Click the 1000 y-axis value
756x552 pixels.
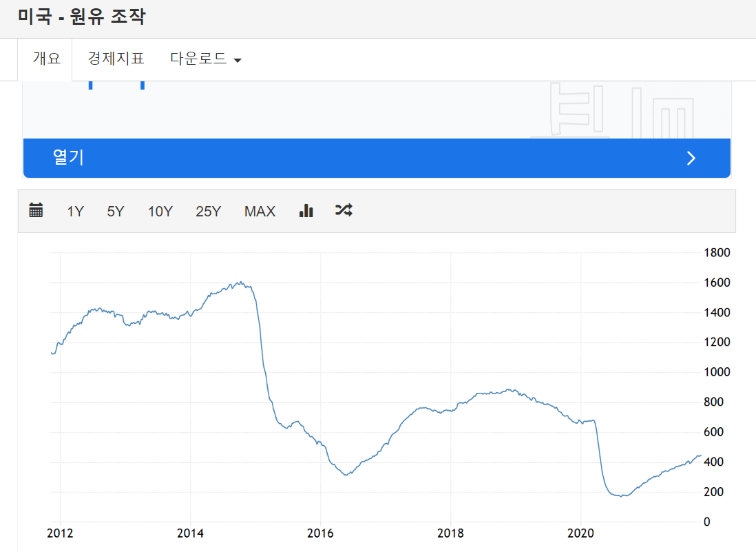pyautogui.click(x=717, y=372)
